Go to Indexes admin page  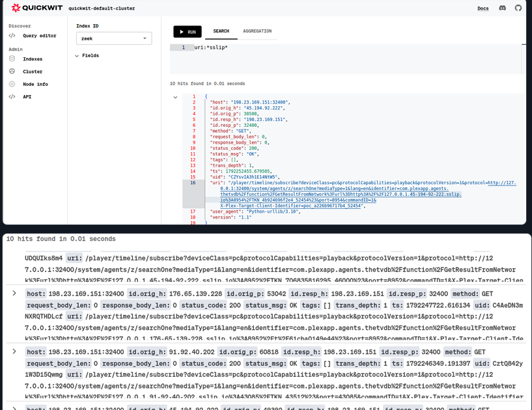[x=33, y=59]
